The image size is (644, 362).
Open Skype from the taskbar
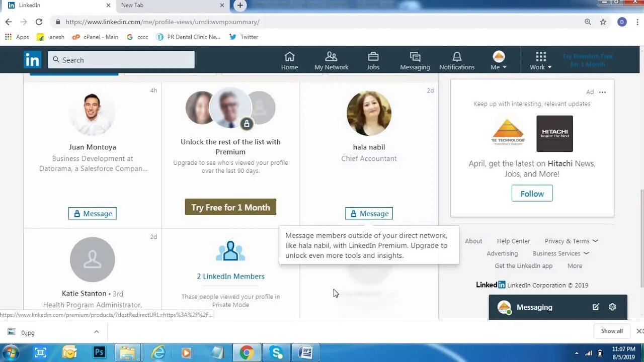(276, 352)
